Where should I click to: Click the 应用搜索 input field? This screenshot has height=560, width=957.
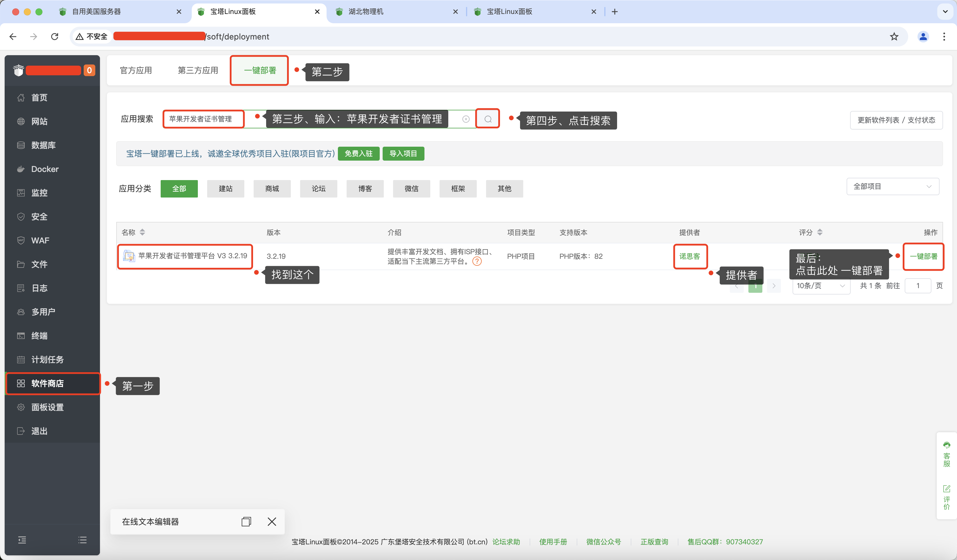320,119
